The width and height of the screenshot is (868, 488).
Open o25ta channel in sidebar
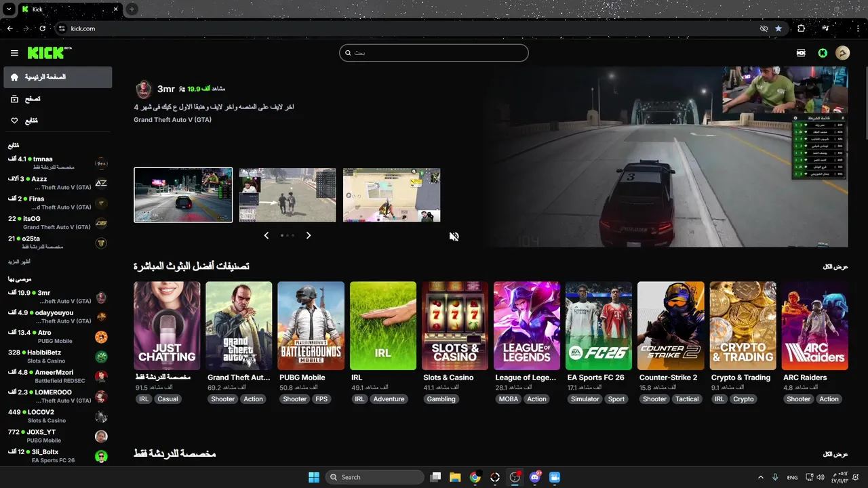pyautogui.click(x=58, y=243)
